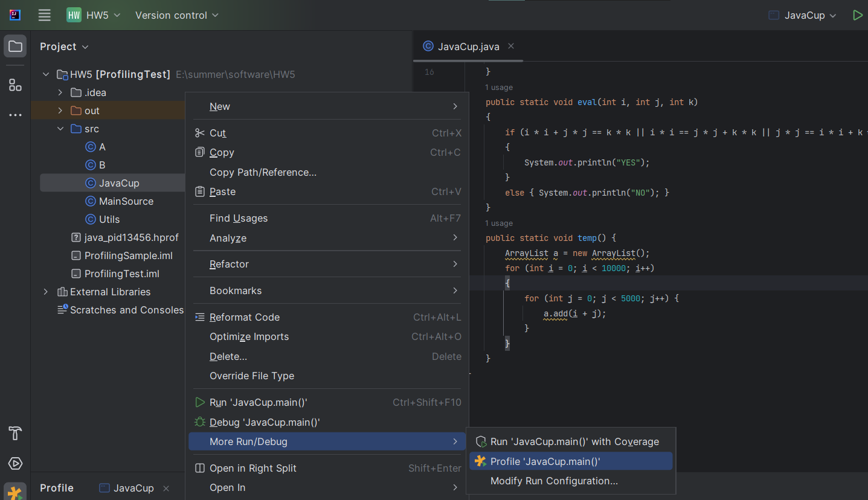Select Reformat Code from the context menu
Viewport: 868px width, 500px height.
point(243,316)
